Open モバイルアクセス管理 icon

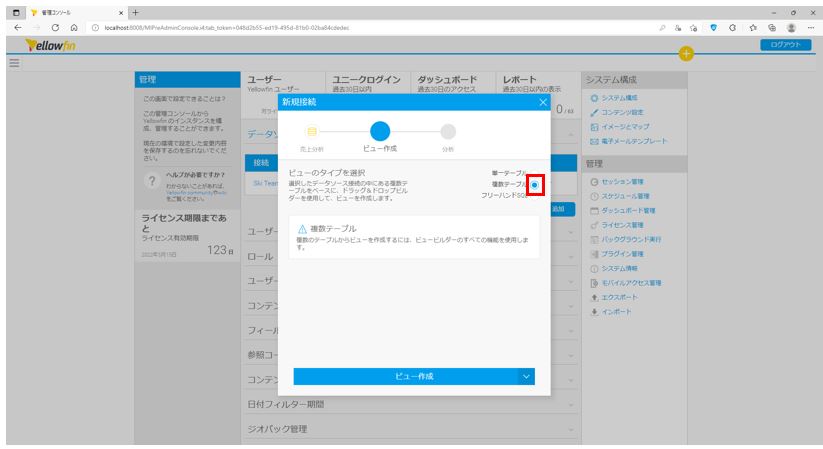[594, 283]
